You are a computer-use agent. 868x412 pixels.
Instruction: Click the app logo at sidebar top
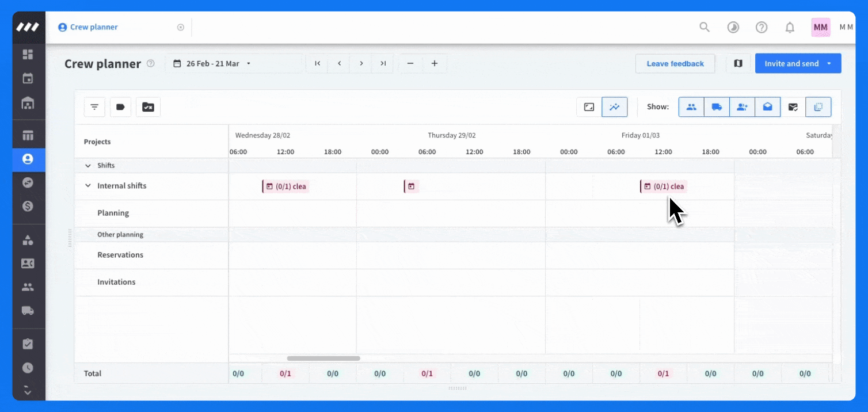tap(28, 27)
